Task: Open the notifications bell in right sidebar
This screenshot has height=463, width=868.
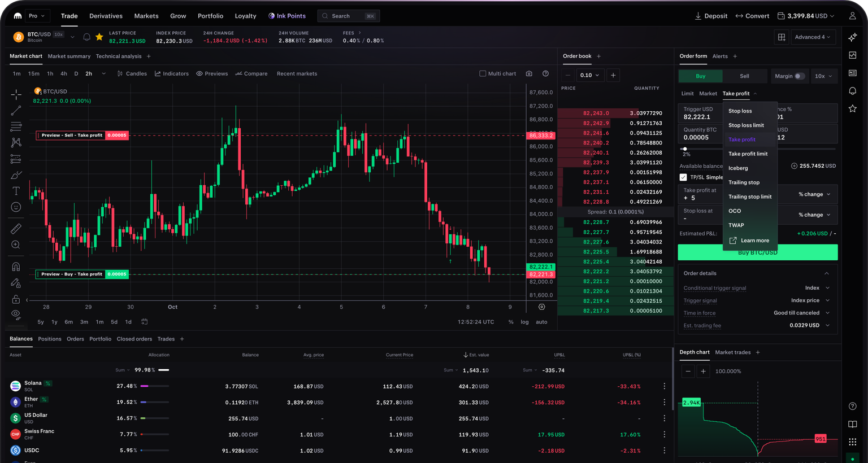Action: coord(852,91)
